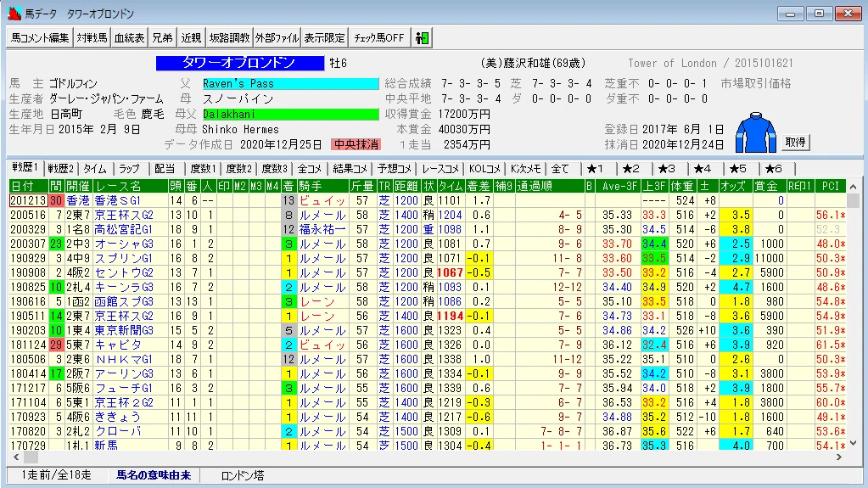Click the green figure icon in toolbar
The height and width of the screenshot is (488, 868).
pos(422,38)
